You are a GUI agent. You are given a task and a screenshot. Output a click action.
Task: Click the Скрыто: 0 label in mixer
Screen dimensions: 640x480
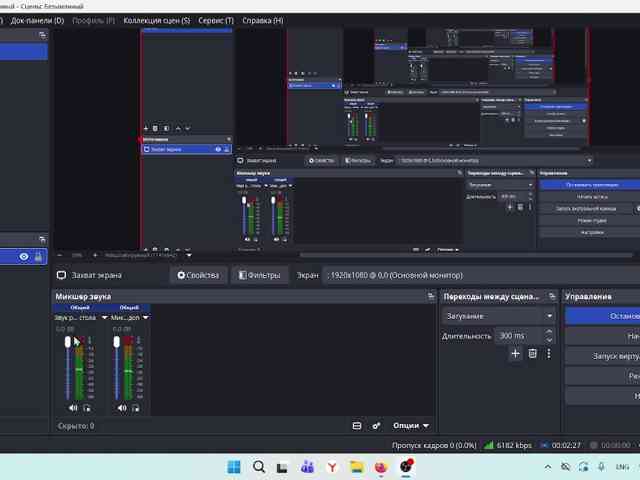click(76, 426)
